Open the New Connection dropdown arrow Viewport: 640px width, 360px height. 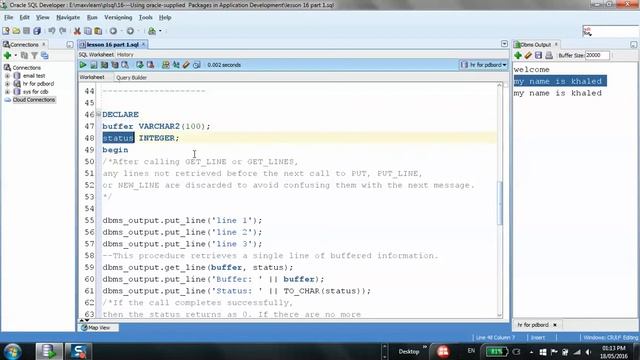(x=16, y=56)
